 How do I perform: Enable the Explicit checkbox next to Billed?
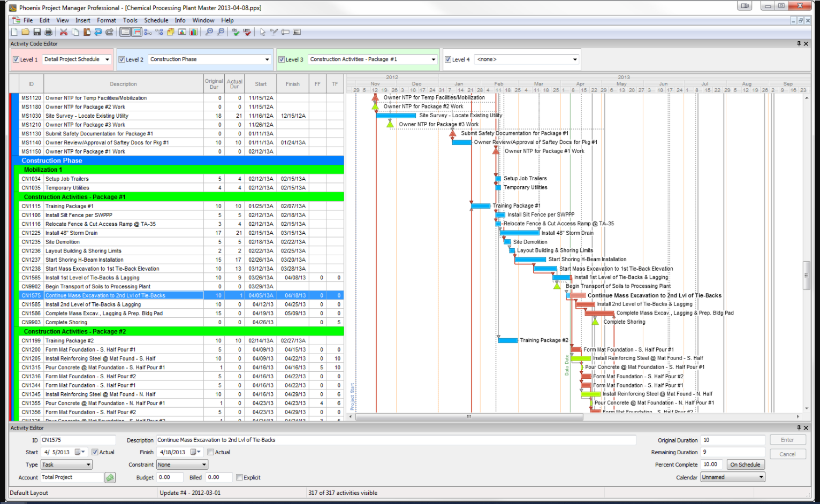point(239,477)
